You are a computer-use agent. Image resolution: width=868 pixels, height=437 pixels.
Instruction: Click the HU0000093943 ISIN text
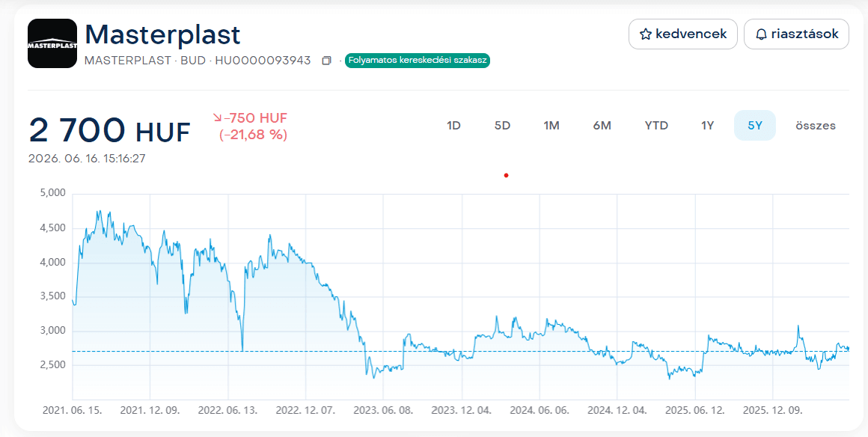[263, 61]
